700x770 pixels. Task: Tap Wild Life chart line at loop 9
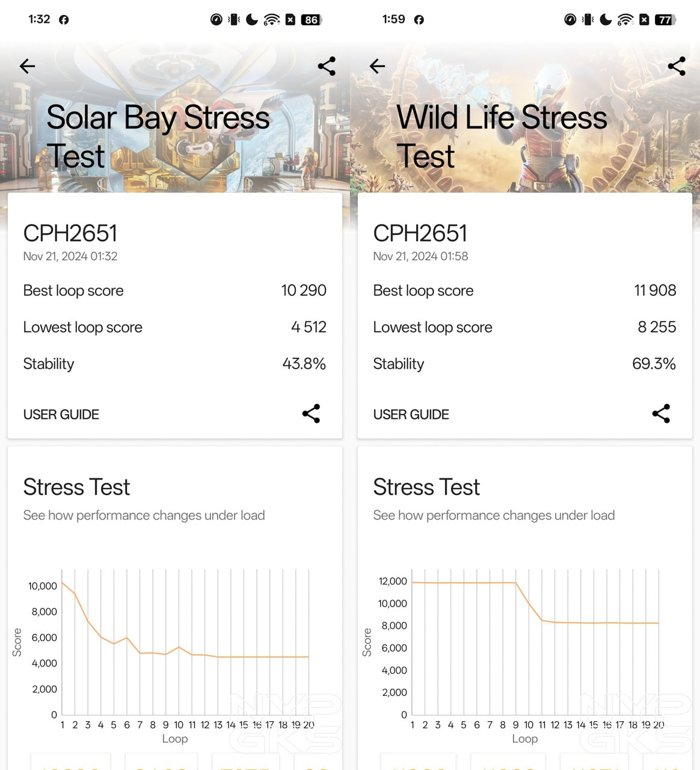click(x=516, y=583)
